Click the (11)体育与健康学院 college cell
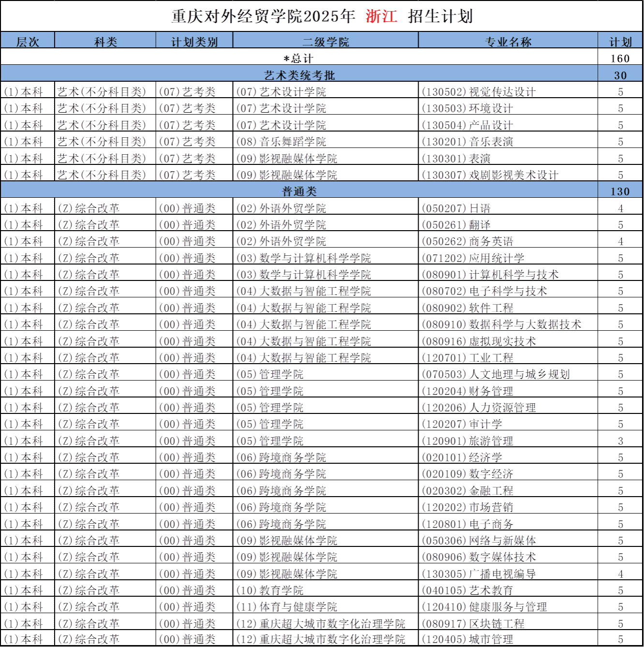 [286, 607]
